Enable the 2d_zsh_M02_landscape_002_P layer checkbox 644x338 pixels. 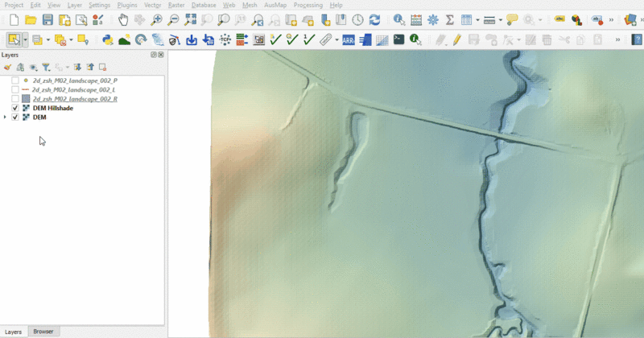tap(15, 81)
